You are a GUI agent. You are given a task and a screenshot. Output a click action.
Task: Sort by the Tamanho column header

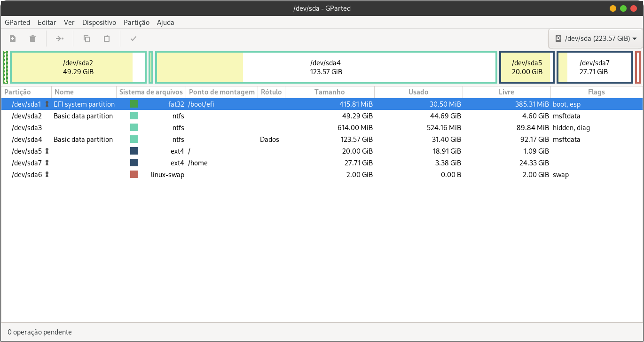tap(330, 92)
